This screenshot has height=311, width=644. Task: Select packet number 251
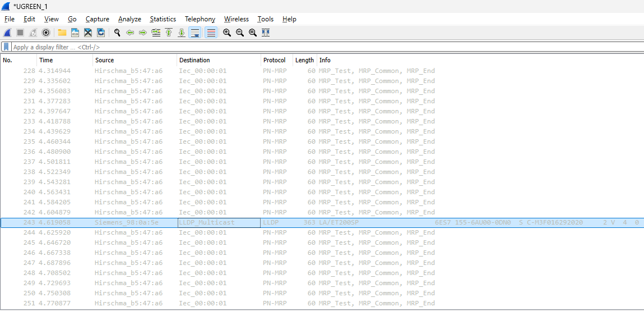tap(322, 303)
